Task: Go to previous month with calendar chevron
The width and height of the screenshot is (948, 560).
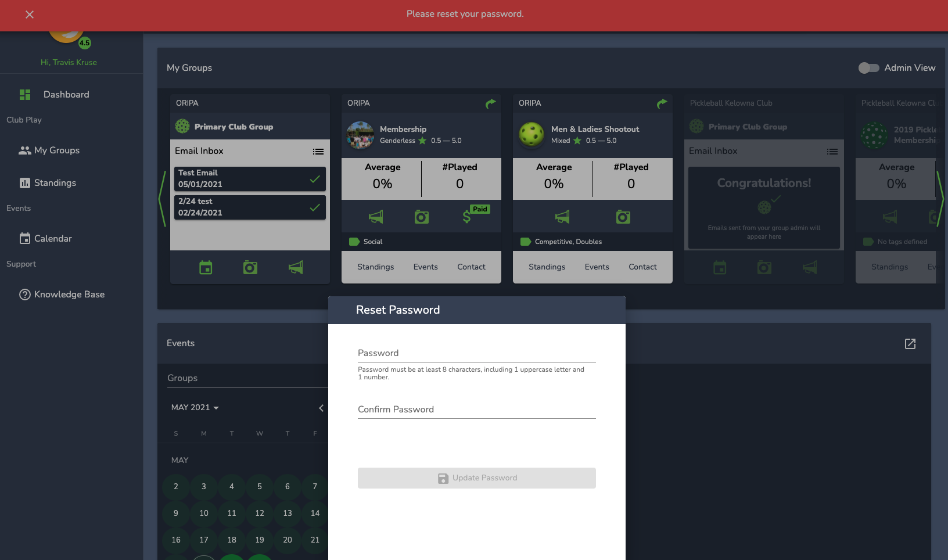Action: [321, 408]
